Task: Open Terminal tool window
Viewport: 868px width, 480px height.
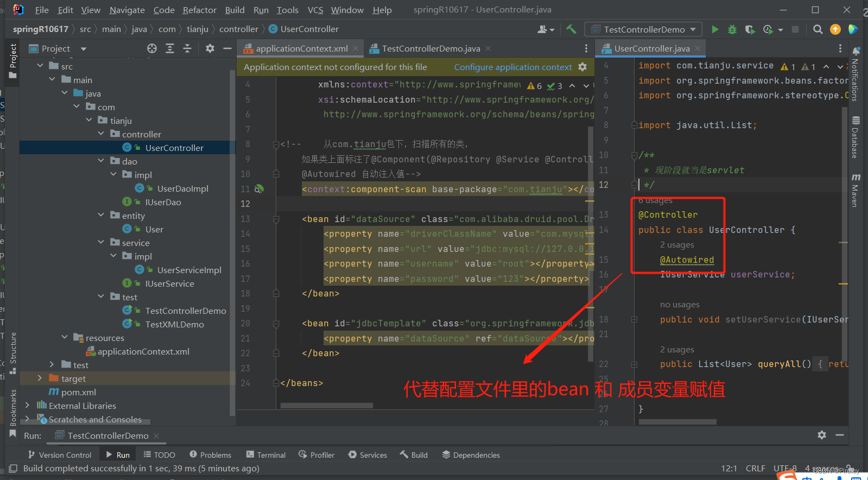Action: pyautogui.click(x=265, y=454)
